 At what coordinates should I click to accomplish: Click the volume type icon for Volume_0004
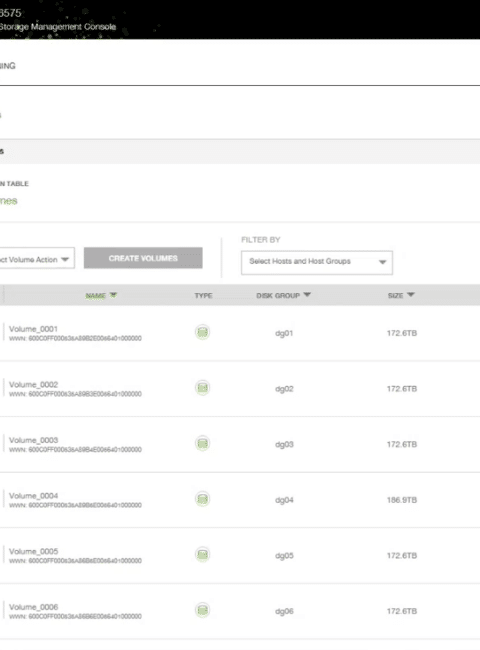(x=202, y=499)
